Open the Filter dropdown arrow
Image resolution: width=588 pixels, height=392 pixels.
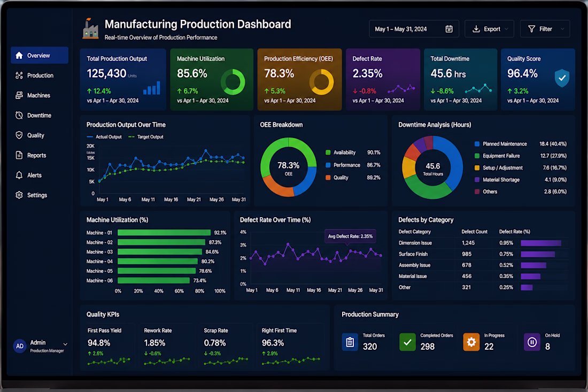tap(562, 29)
